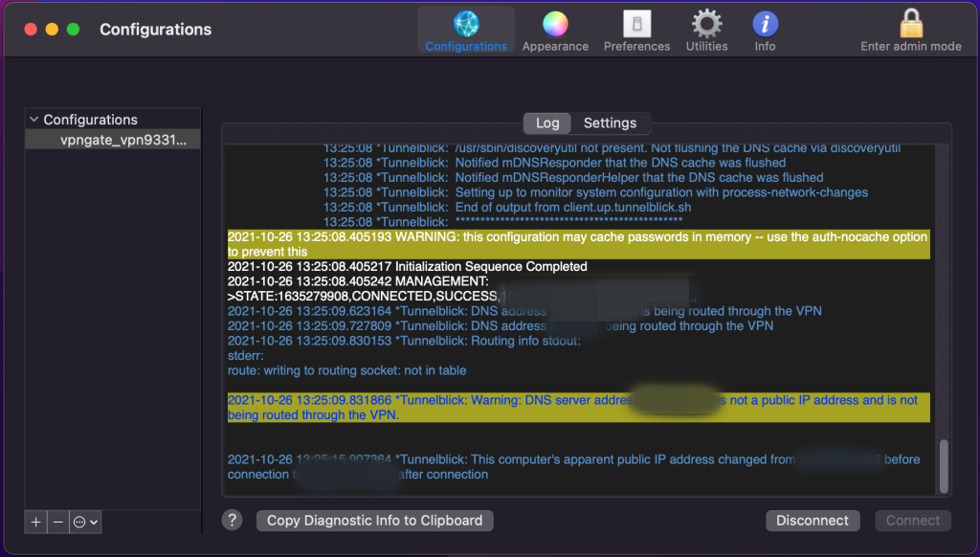Open the Utilities gear icon

pos(706,30)
